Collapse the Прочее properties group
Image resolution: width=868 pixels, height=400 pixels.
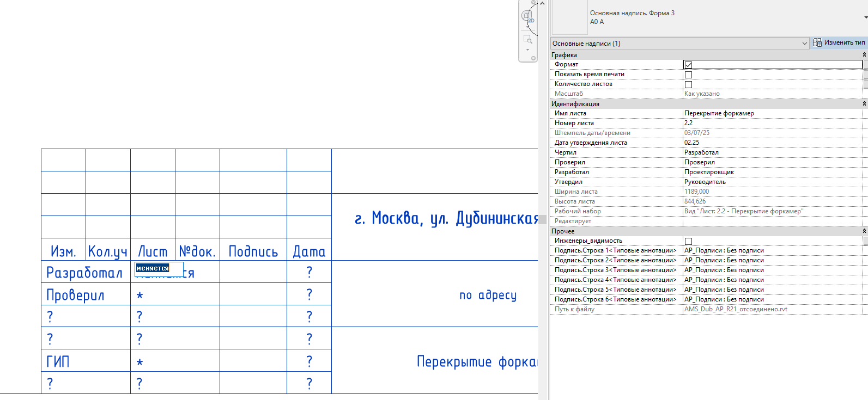click(x=864, y=231)
